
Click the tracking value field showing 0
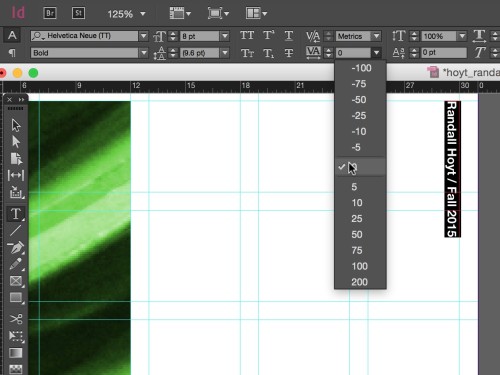point(353,53)
